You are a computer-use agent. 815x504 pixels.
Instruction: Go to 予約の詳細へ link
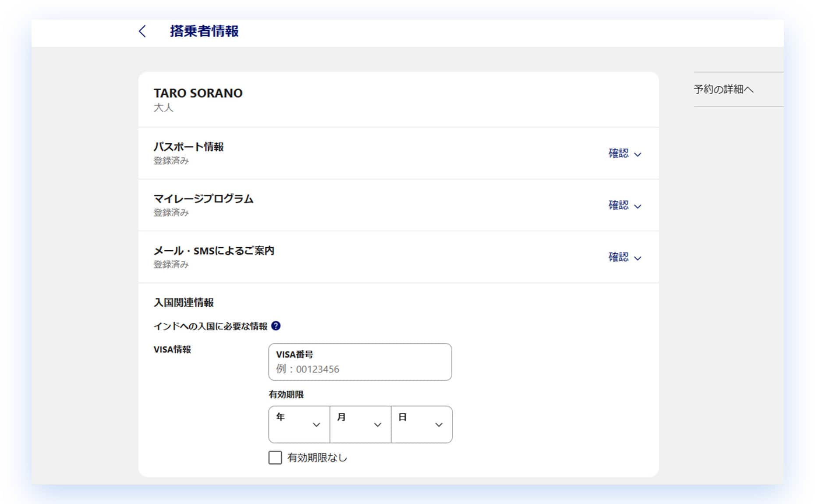723,89
